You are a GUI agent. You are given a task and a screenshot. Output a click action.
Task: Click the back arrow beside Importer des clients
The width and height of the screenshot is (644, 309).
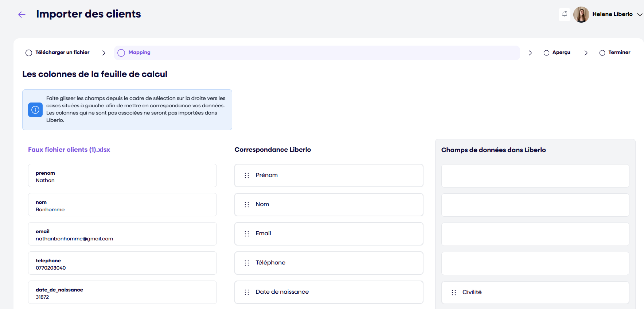pos(22,15)
